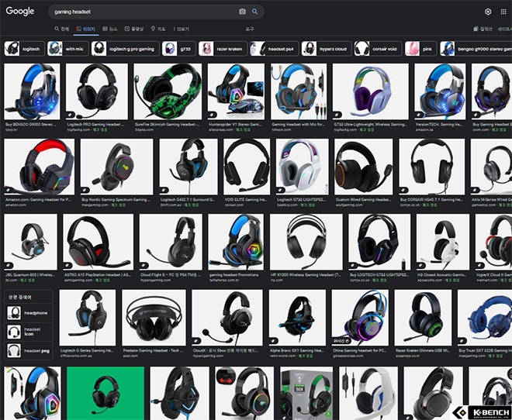
Task: Select the 'headphone' related search
Action: pos(29,313)
